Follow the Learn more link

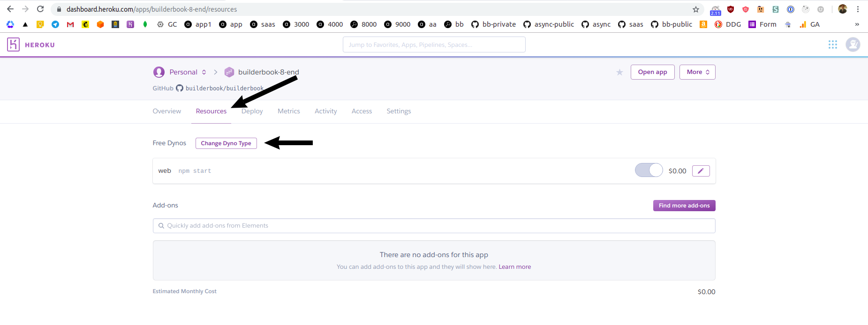(x=515, y=267)
